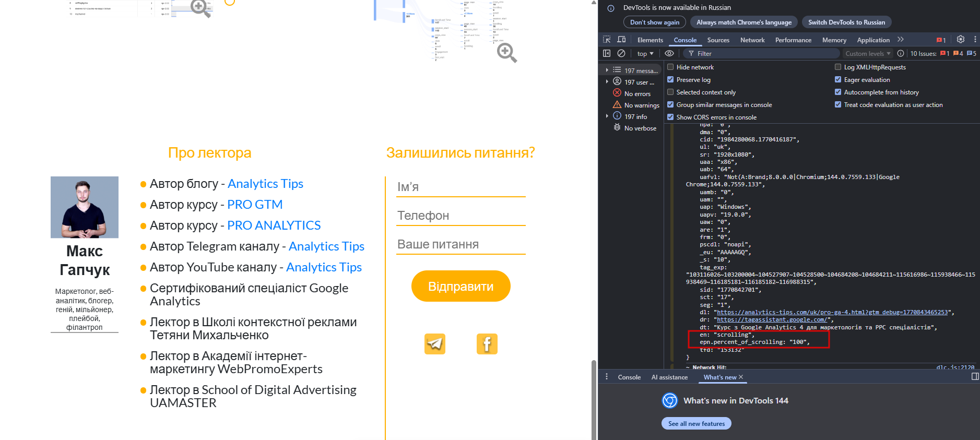Click the lecturer photo of Макс Гапчук
Viewport: 980px width, 440px height.
click(x=85, y=207)
